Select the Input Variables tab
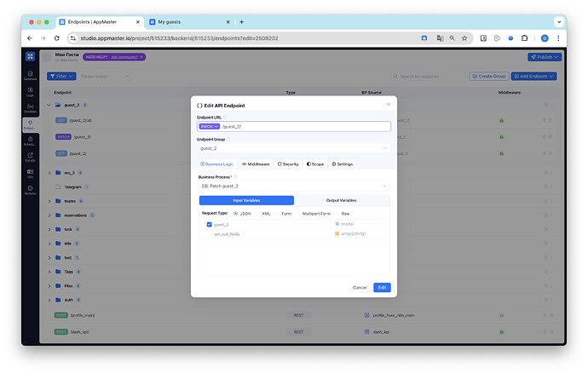Screen dimensions: 588x373 246,201
